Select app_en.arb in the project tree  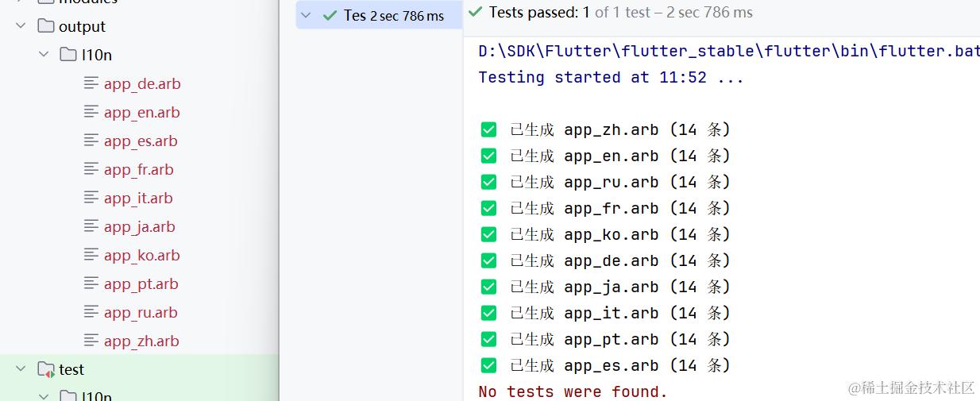pyautogui.click(x=141, y=112)
